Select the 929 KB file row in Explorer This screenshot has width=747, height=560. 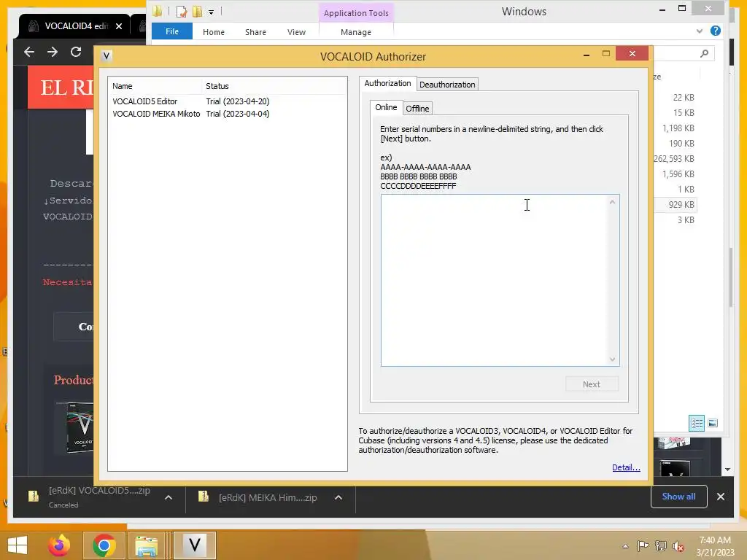point(676,204)
